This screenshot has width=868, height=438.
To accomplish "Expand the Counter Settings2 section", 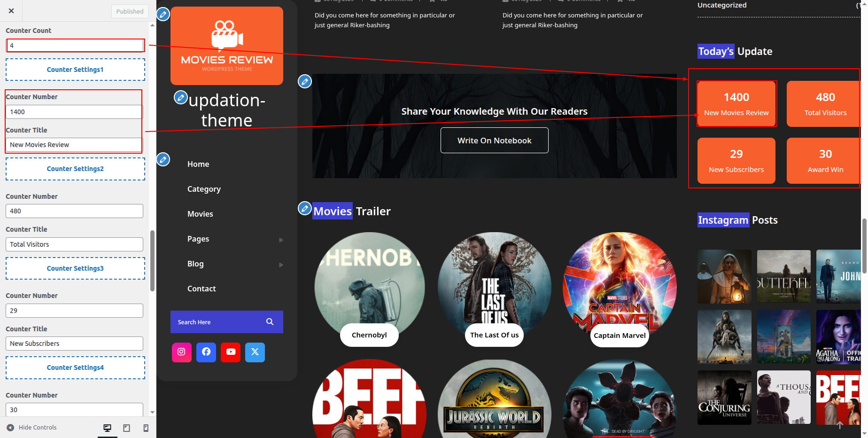I will (75, 169).
